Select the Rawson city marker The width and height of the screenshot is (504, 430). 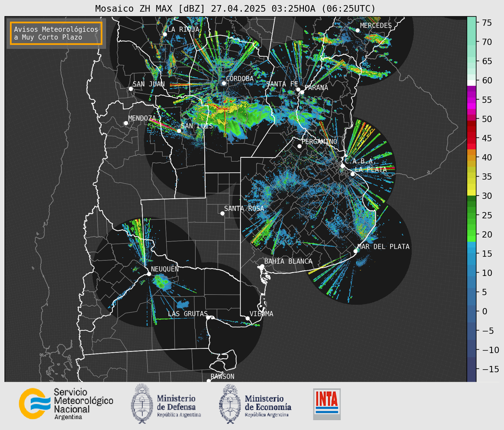[209, 381]
